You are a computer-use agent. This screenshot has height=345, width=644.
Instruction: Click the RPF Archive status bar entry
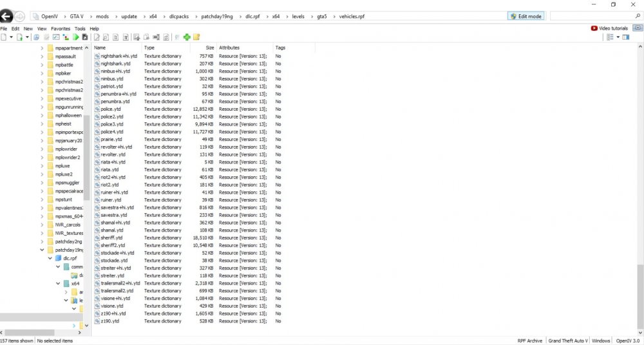529,341
